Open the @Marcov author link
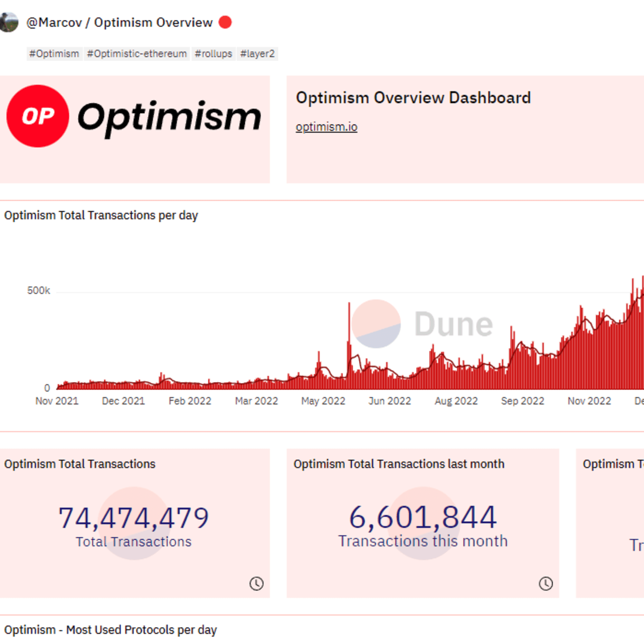Screen dimensions: 644x644 (x=54, y=22)
